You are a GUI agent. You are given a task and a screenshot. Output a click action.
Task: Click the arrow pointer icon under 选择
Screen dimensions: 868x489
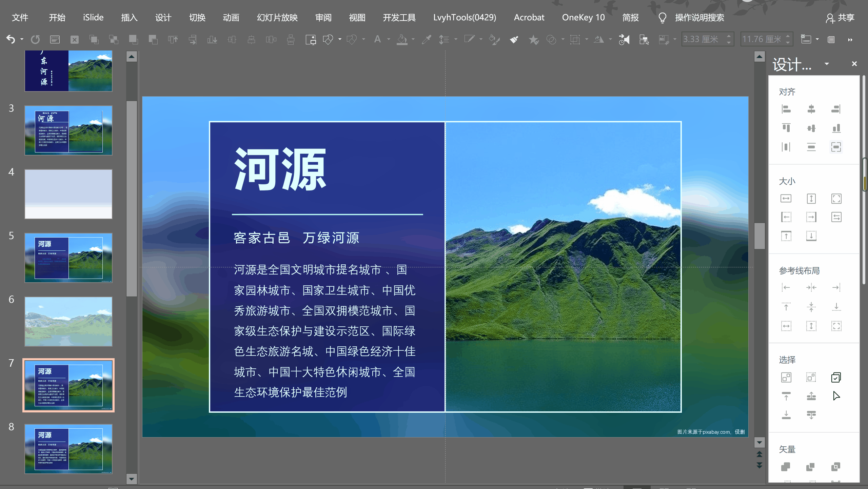click(836, 396)
